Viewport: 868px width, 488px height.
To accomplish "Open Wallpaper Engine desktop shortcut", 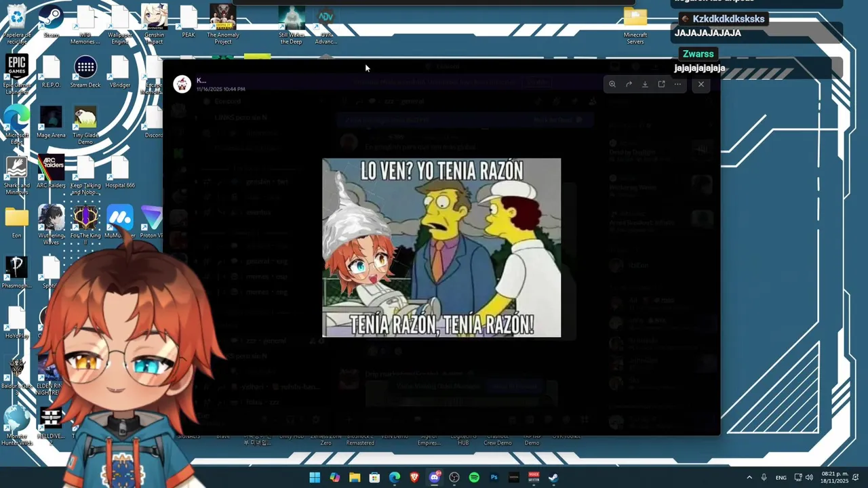I will [x=120, y=25].
